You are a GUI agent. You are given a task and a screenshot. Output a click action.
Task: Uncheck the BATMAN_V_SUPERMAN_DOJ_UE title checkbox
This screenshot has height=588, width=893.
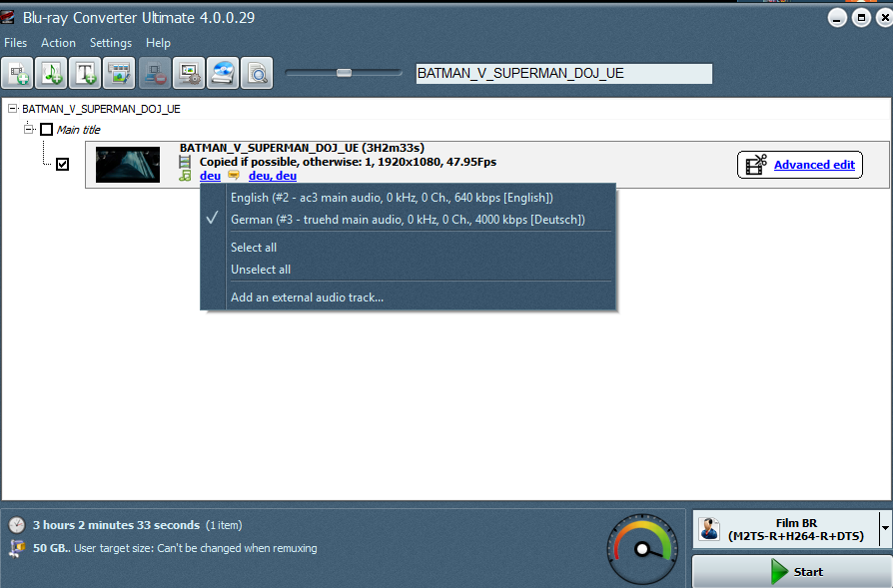click(63, 165)
